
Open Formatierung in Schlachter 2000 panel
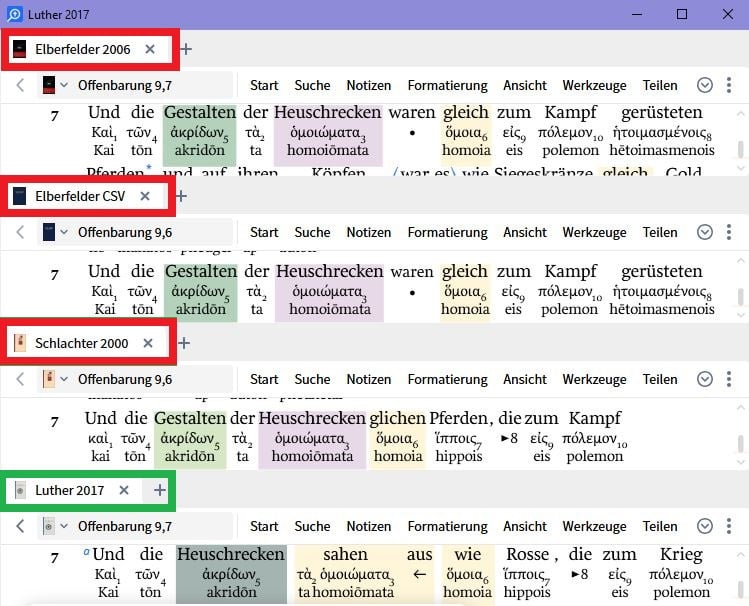point(448,380)
